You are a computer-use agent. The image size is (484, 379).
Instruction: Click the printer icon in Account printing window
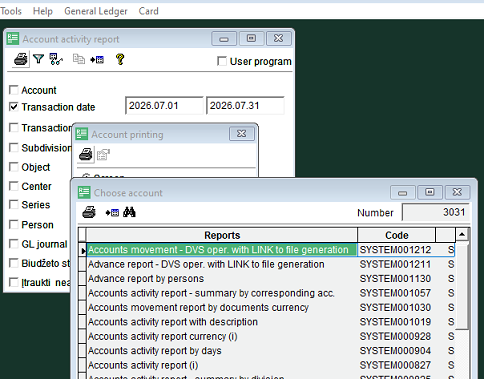pos(86,155)
